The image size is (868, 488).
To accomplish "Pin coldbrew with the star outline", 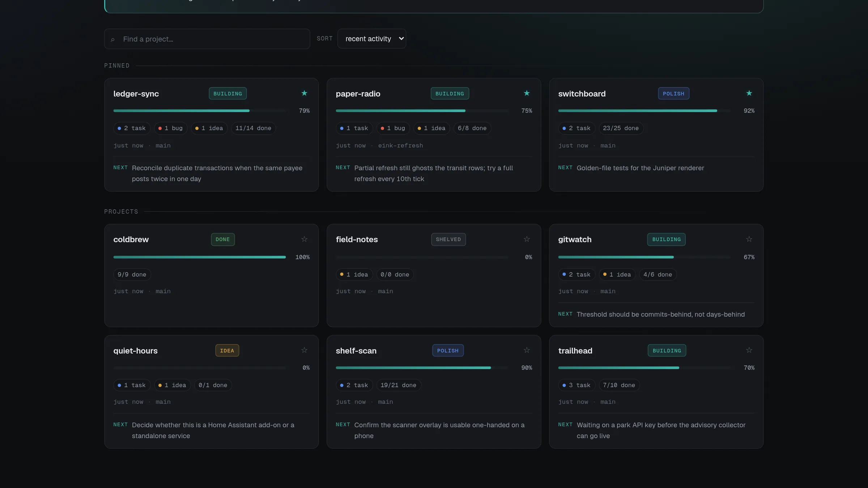I will (304, 239).
